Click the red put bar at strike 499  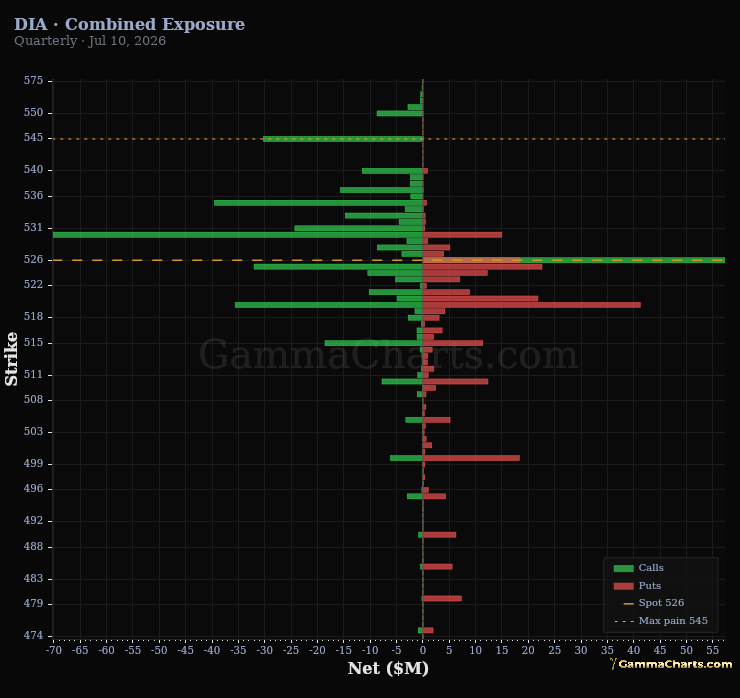(471, 458)
